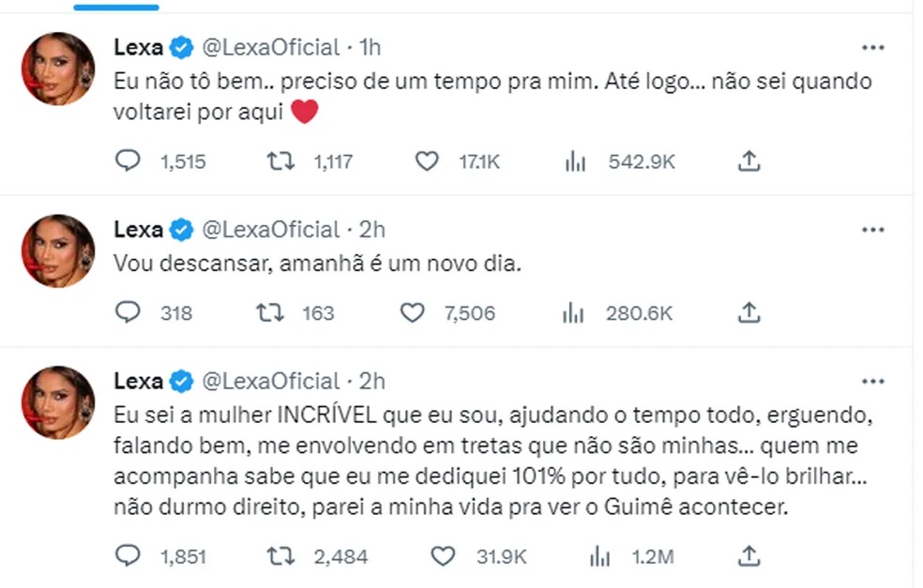View analytics showing 542.9K views
923x588 pixels.
click(x=575, y=161)
